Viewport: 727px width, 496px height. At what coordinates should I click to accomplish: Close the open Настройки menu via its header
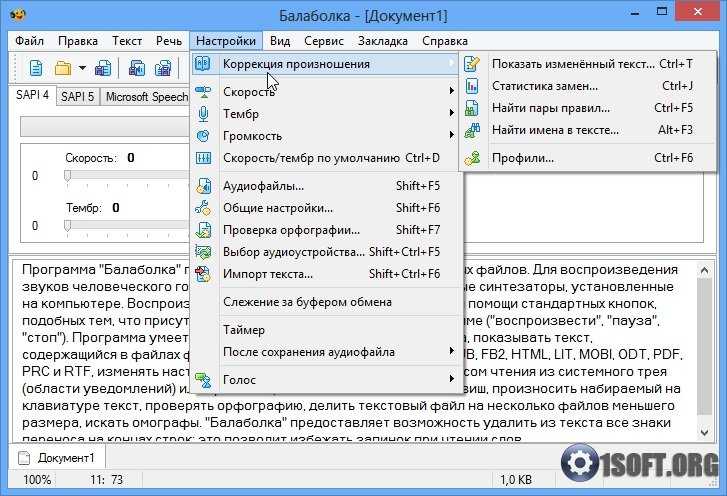point(226,41)
